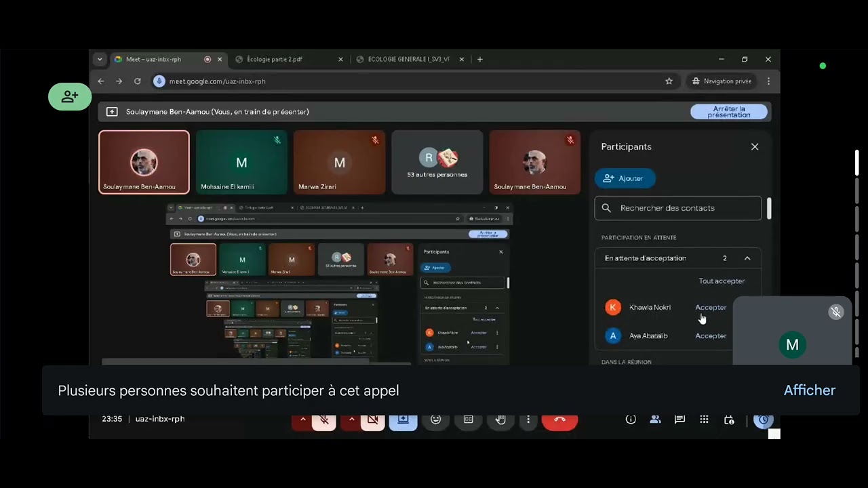Click the meet.google.com address bar
The height and width of the screenshot is (488, 868).
414,81
